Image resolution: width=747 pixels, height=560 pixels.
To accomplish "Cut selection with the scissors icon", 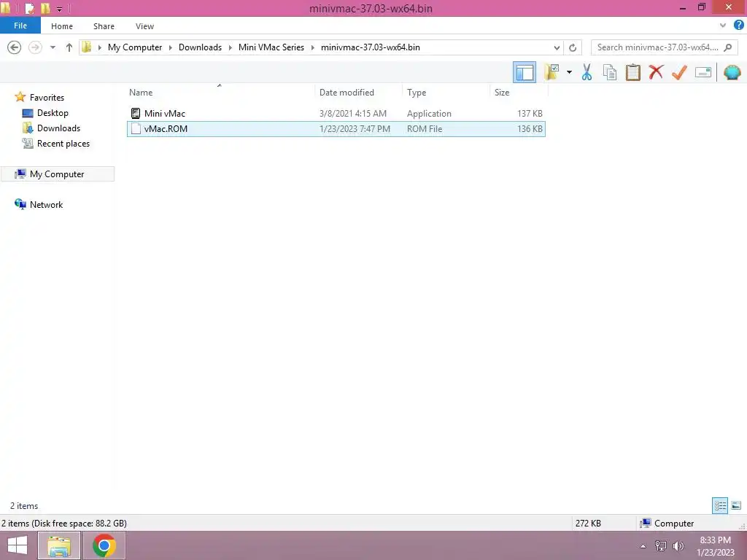I will pyautogui.click(x=587, y=72).
